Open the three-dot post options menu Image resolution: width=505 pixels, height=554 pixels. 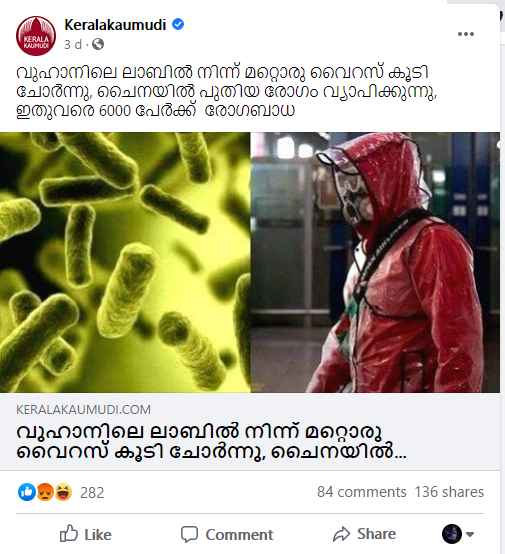pyautogui.click(x=466, y=34)
